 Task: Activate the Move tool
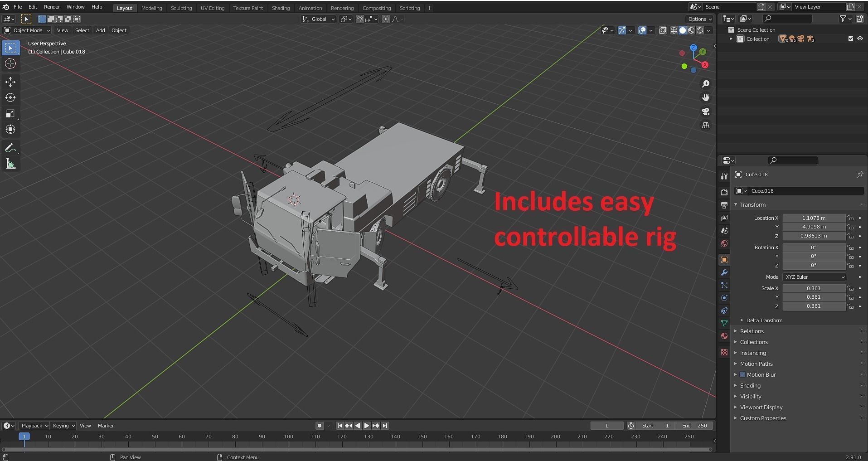pos(10,82)
